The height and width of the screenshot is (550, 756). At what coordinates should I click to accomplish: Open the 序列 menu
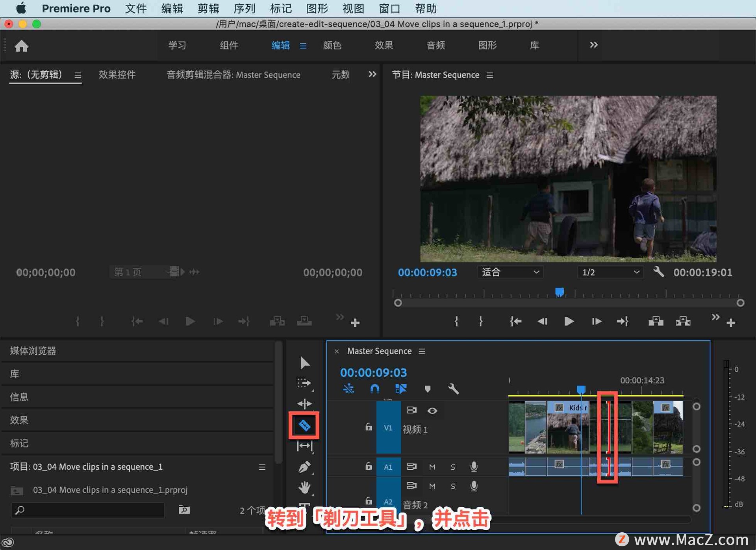(245, 9)
